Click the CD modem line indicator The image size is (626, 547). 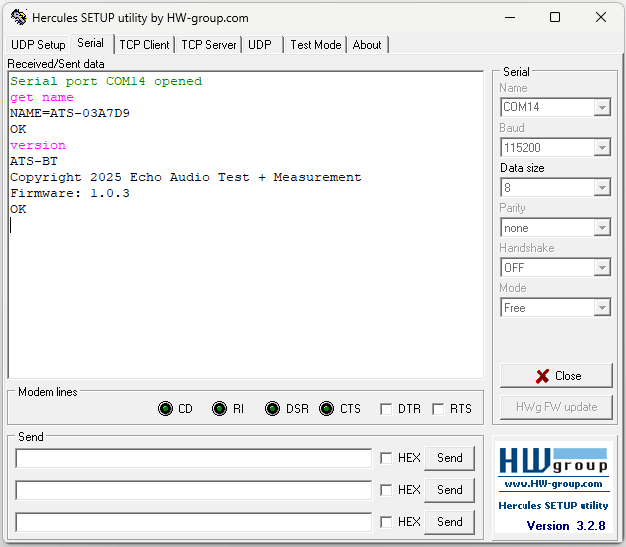(x=165, y=408)
